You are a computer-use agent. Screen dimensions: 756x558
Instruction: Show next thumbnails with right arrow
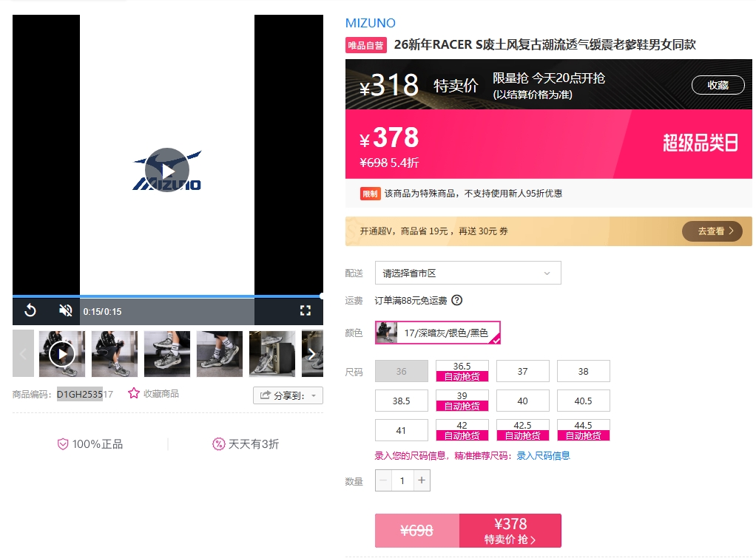point(312,354)
